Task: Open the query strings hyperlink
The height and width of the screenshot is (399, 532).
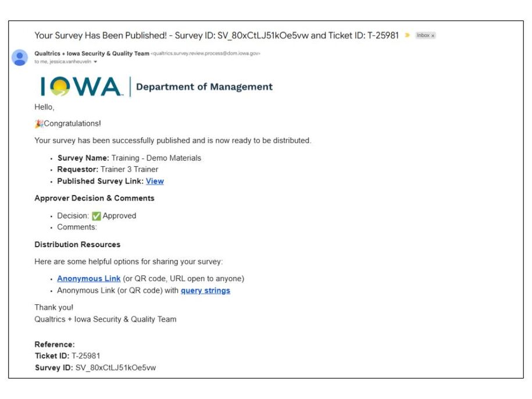Action: pyautogui.click(x=205, y=290)
